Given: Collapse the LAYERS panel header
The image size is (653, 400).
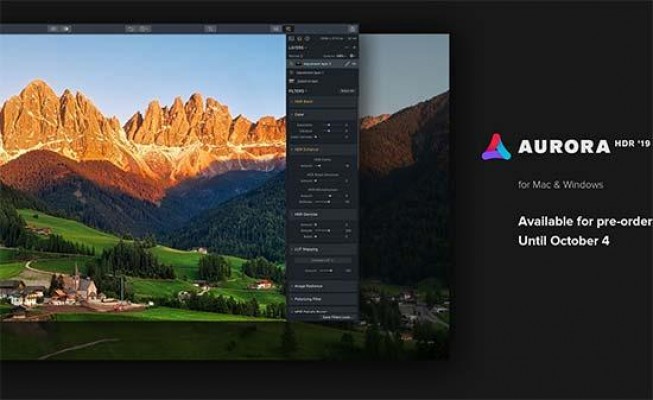Looking at the screenshot, I should pos(297,48).
